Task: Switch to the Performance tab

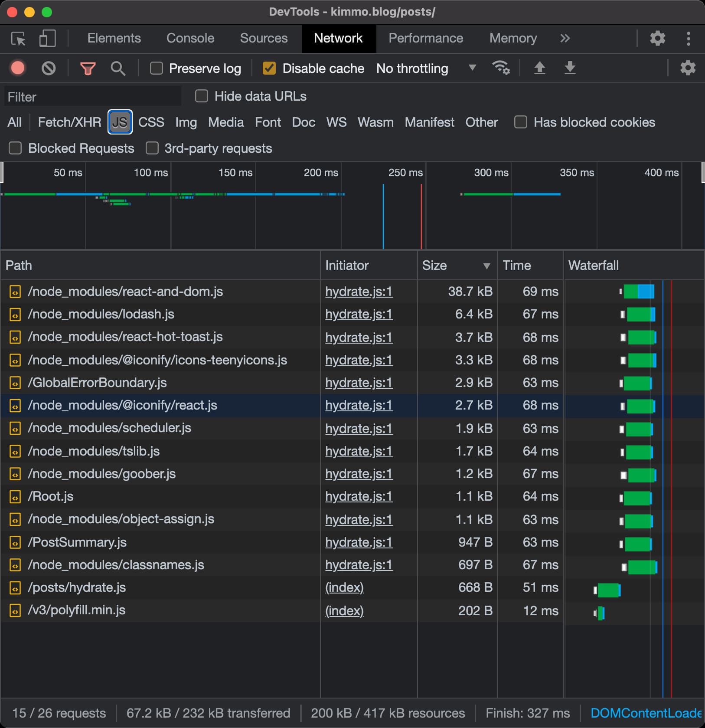Action: (426, 39)
